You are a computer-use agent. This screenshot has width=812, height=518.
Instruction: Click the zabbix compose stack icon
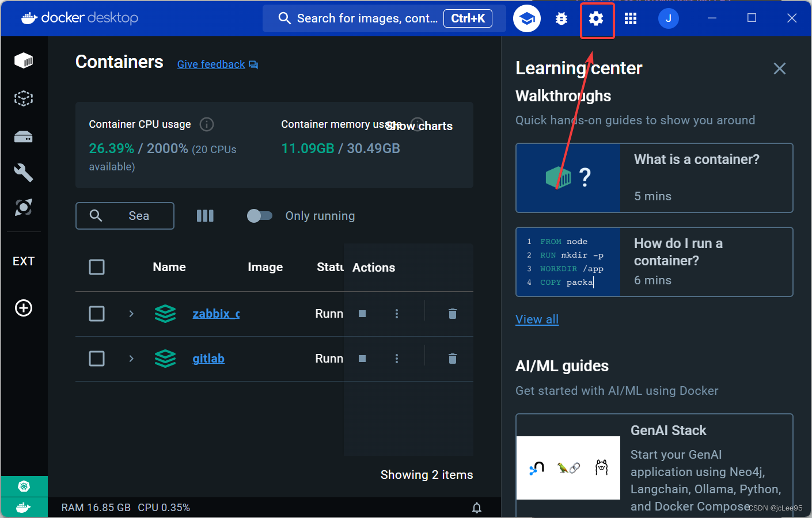tap(165, 314)
